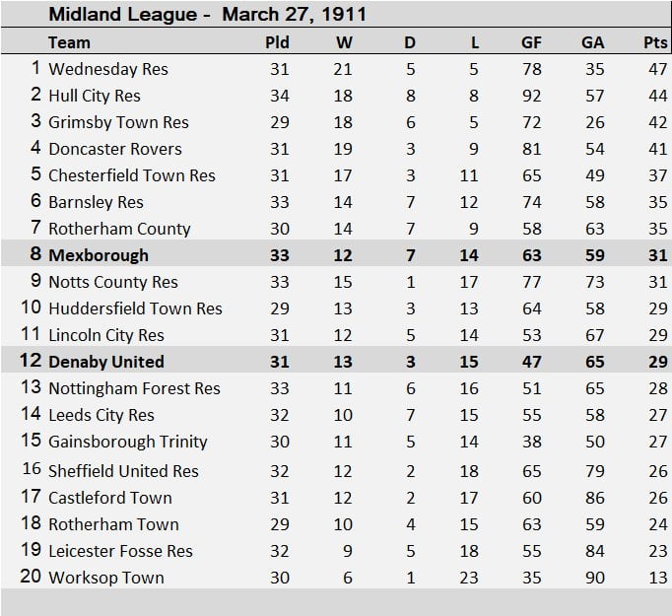Select Sheffield United Res in the table
672x616 pixels.
point(123,471)
